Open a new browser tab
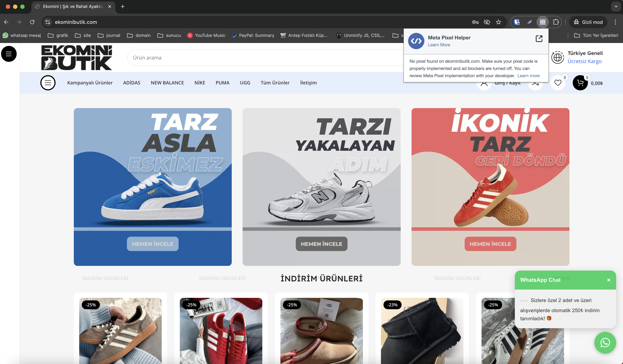The image size is (623, 364). click(x=123, y=7)
